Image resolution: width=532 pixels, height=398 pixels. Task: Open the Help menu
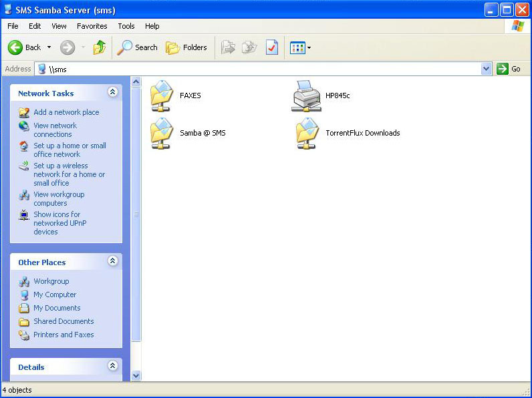pyautogui.click(x=152, y=26)
